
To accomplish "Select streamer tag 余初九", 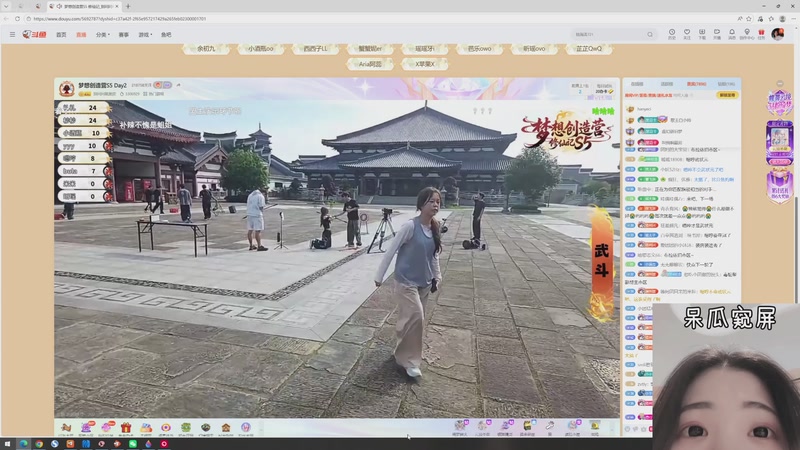I will point(206,49).
